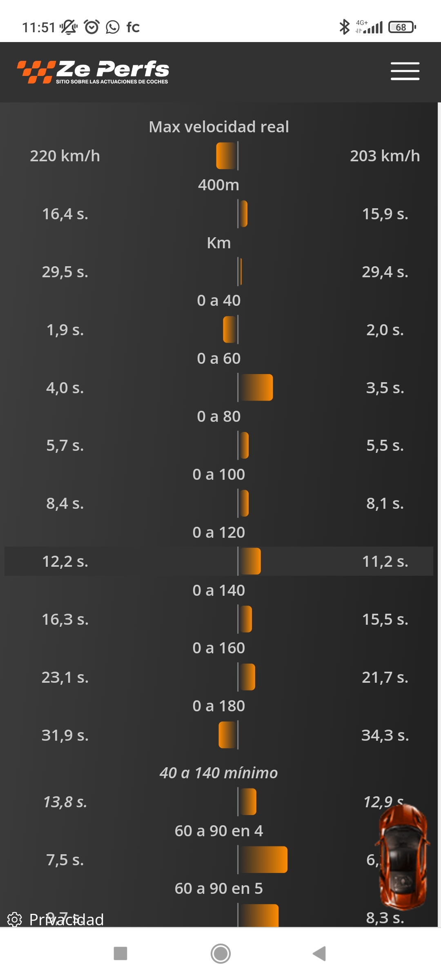Viewport: 441px width, 980px height.
Task: Tap the Ze Perfs logo
Action: click(93, 72)
